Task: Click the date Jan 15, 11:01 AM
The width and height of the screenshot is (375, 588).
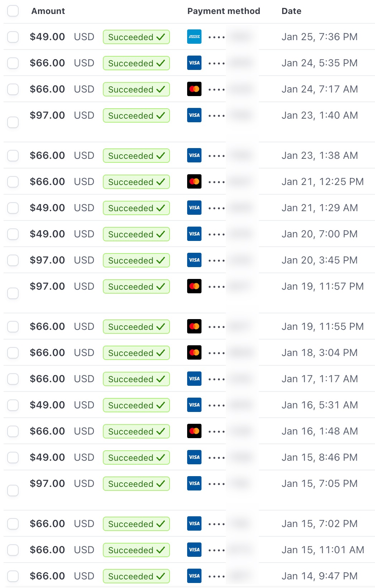Action: click(x=323, y=550)
